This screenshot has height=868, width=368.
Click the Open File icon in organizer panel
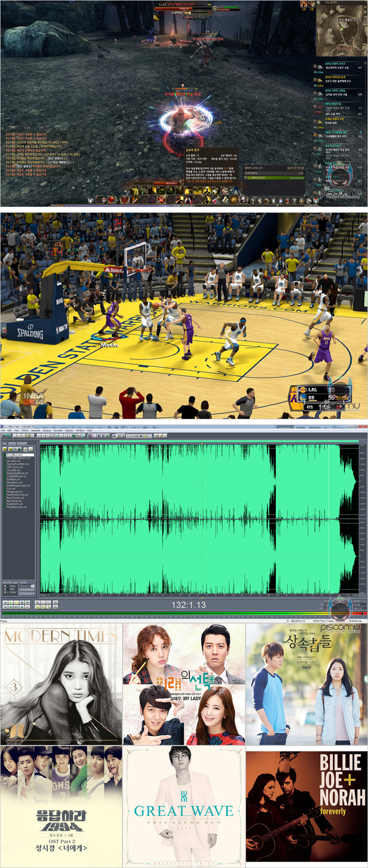point(5,449)
